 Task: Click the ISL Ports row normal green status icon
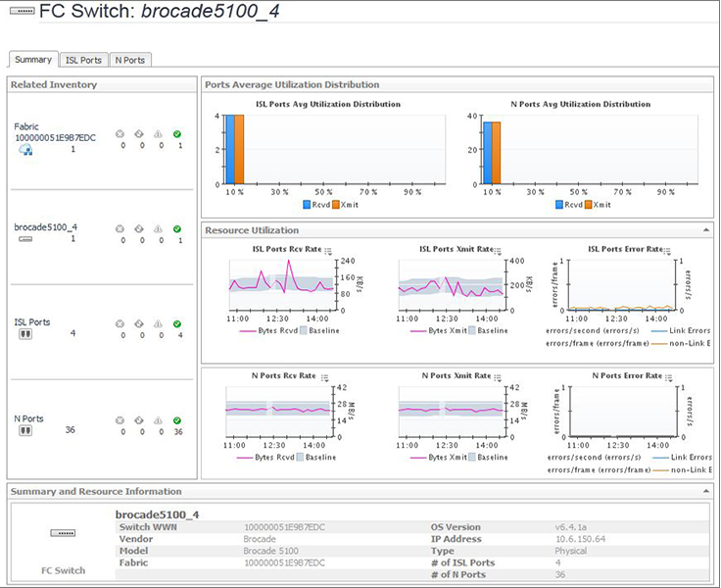pos(177,324)
